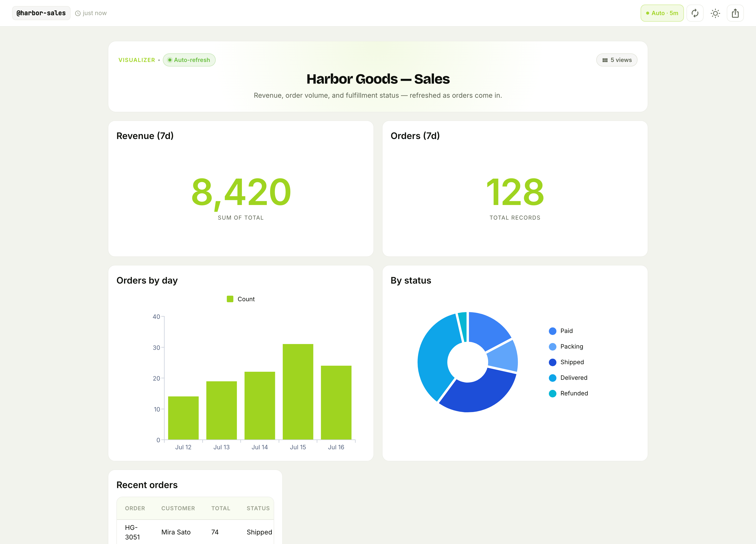Open the 5 views grid button
Screen dimensions: 756x544
pyautogui.click(x=617, y=60)
